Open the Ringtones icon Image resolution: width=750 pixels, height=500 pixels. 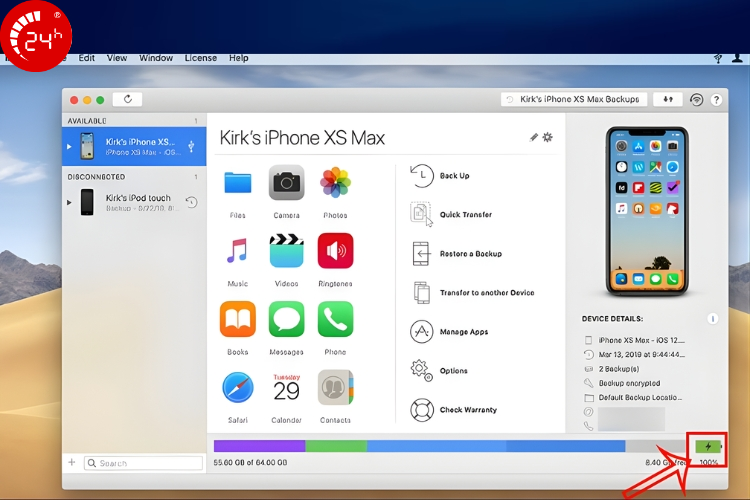[335, 250]
